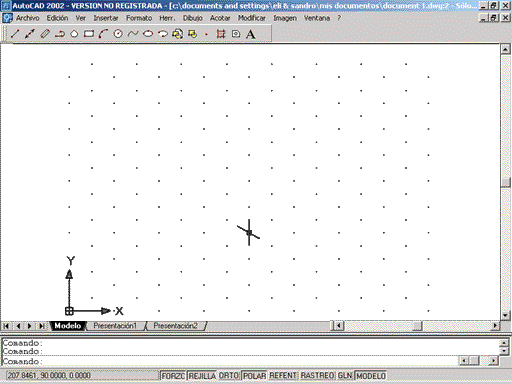This screenshot has width=512, height=384.
Task: Open the Dibujo menu
Action: pyautogui.click(x=193, y=18)
